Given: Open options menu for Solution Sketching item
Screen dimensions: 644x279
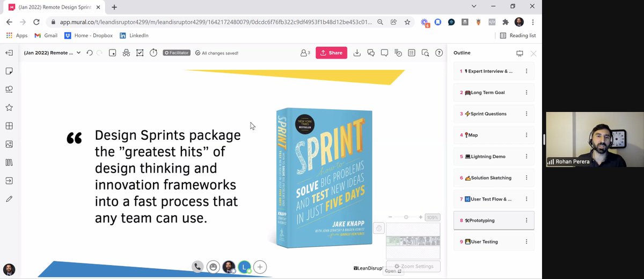Looking at the screenshot, I should [x=526, y=178].
